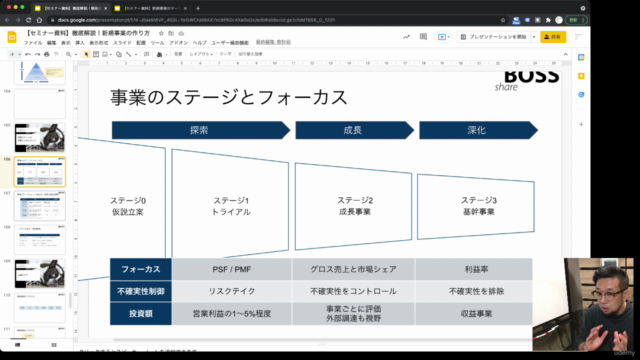Insert an image from toolbar
640x360 pixels.
pos(105,54)
